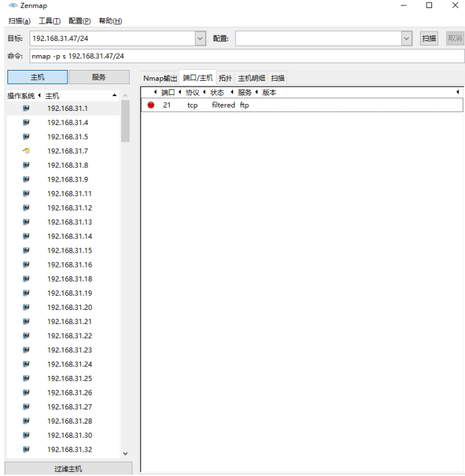Click the OS icon beside 192.168.31.19

tap(26, 293)
